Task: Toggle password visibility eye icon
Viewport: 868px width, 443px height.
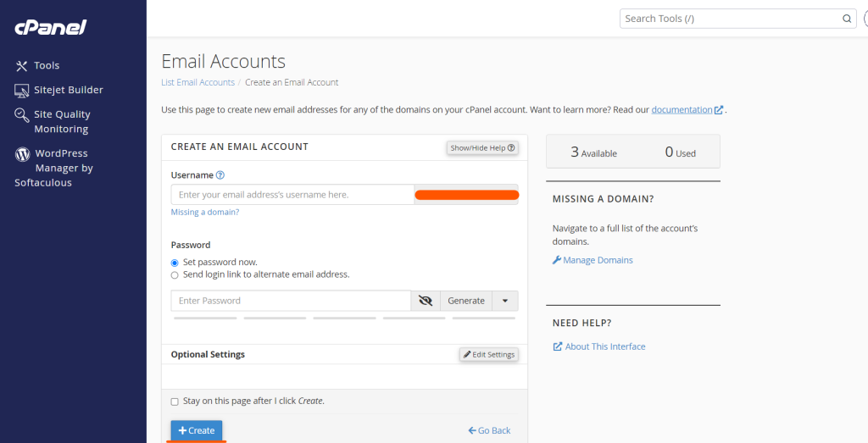Action: [426, 301]
